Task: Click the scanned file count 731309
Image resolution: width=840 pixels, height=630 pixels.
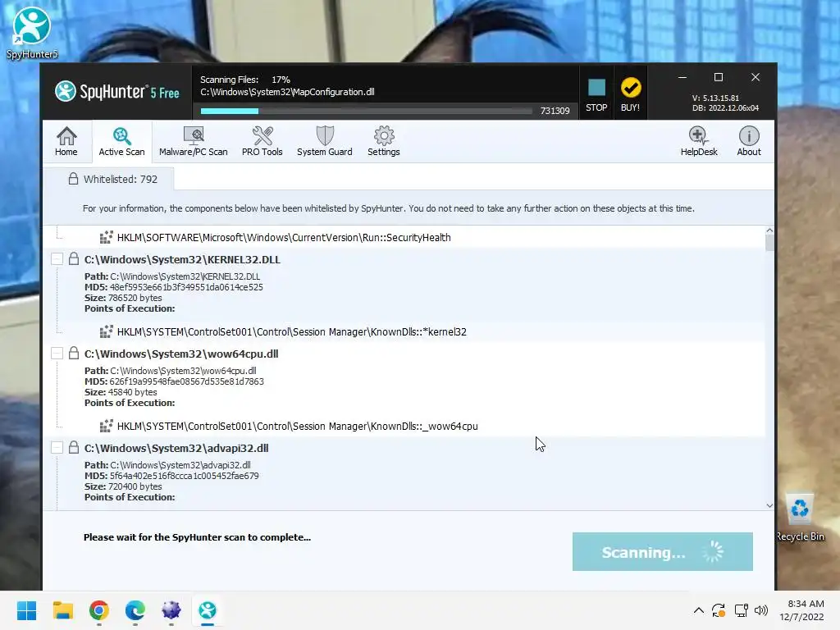Action: click(555, 111)
